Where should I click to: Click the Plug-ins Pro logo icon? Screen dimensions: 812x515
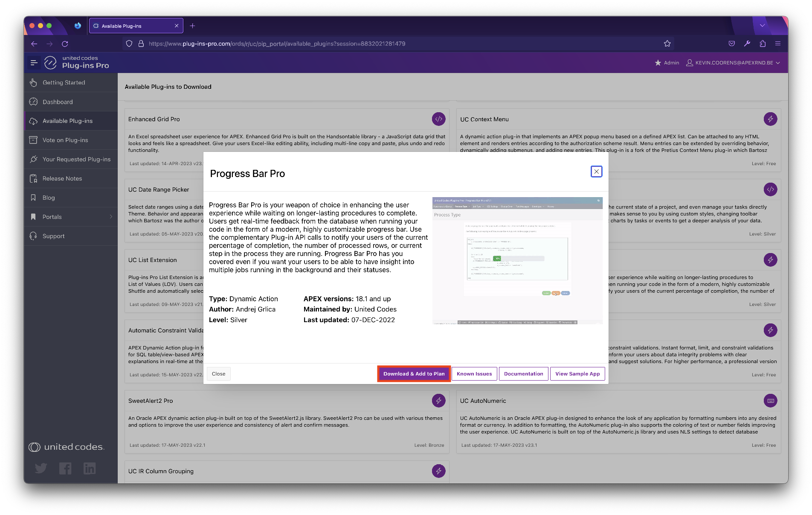pyautogui.click(x=50, y=63)
